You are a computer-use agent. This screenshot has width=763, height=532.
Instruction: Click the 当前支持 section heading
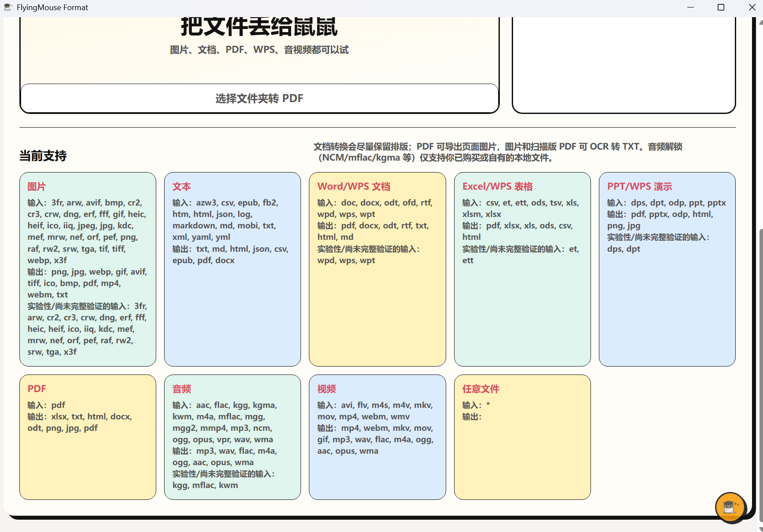tap(43, 155)
